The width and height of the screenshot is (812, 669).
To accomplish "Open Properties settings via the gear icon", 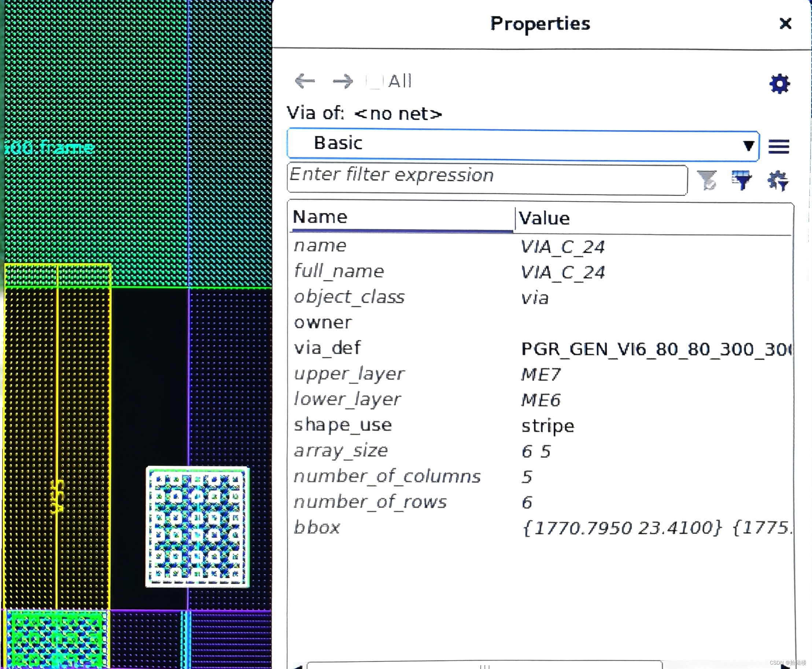I will 780,83.
